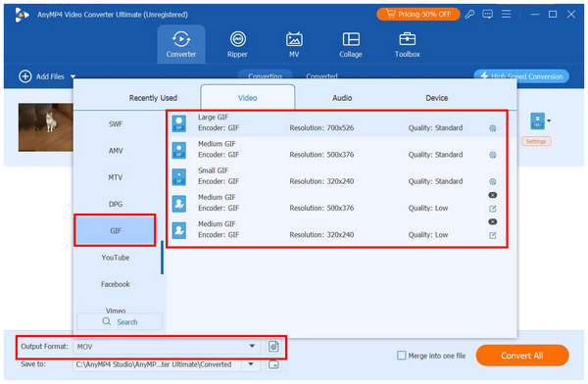Click the Large GIF preset icon
The height and width of the screenshot is (384, 588).
tap(179, 123)
